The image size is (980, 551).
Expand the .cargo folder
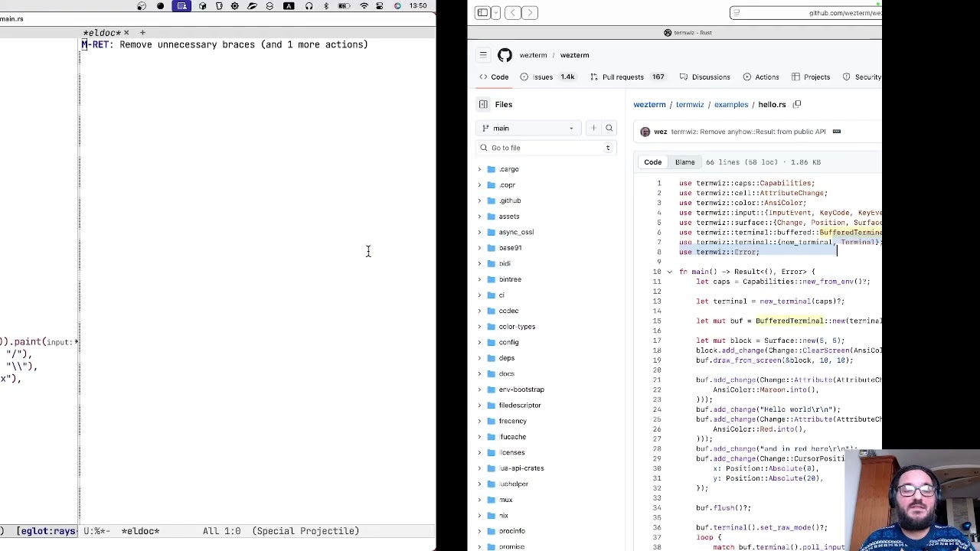click(480, 169)
